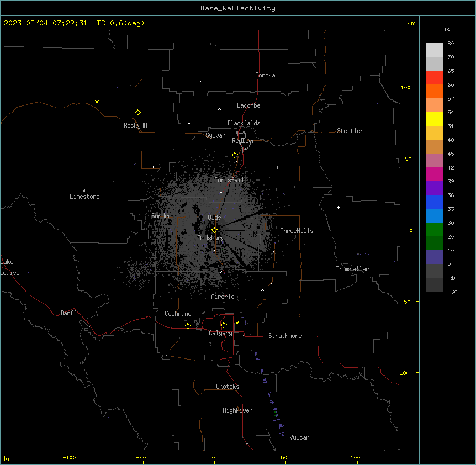Click the Olds town label

(214, 218)
